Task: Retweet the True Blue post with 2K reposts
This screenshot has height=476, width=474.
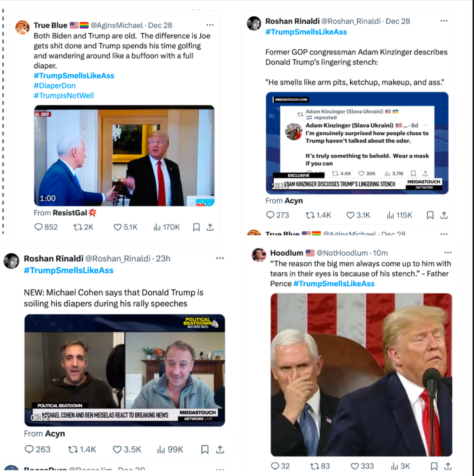Action: [83, 227]
